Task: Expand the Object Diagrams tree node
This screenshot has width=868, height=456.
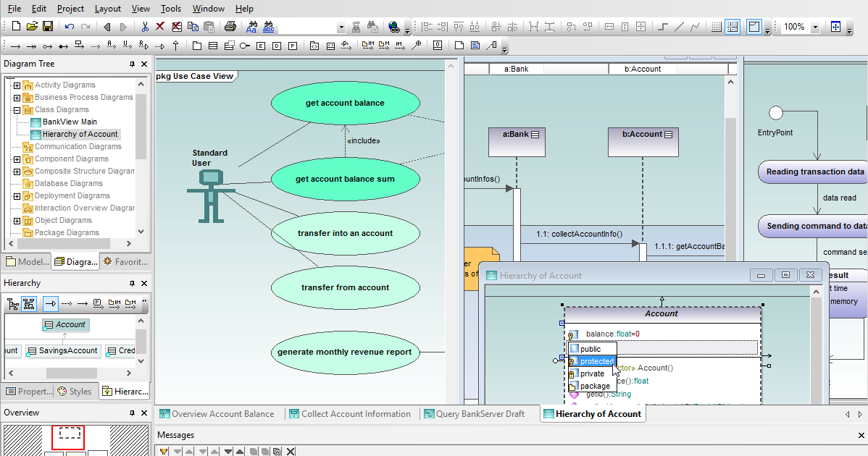Action: (x=17, y=221)
